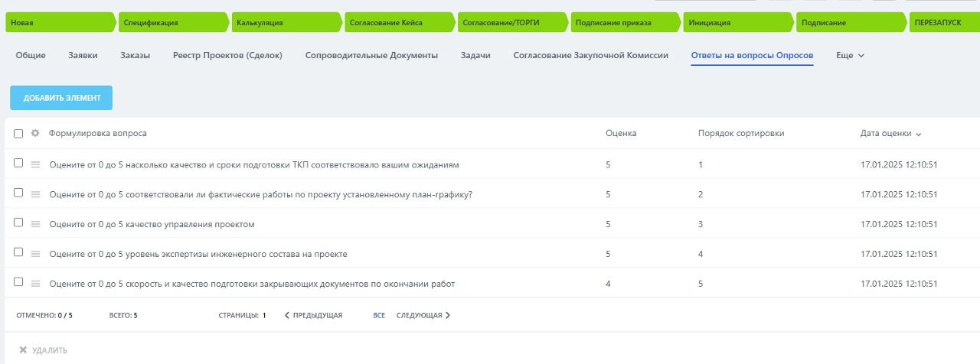The image size is (980, 364).
Task: Switch to the Заказы tab
Action: [x=135, y=56]
